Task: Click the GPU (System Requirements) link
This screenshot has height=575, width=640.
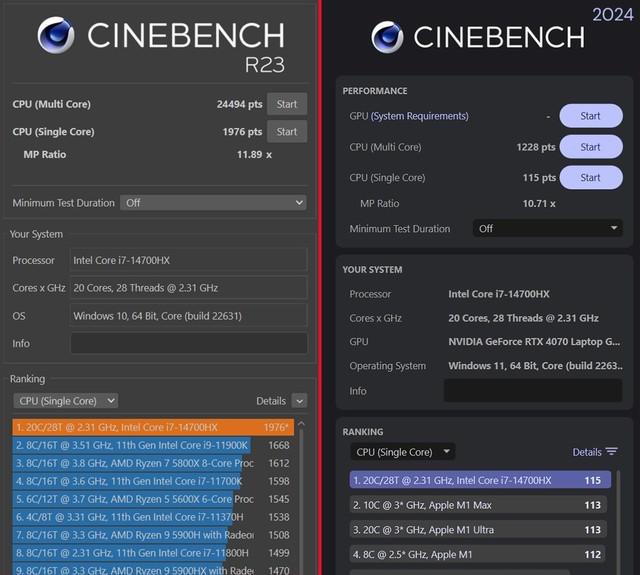Action: pos(419,116)
